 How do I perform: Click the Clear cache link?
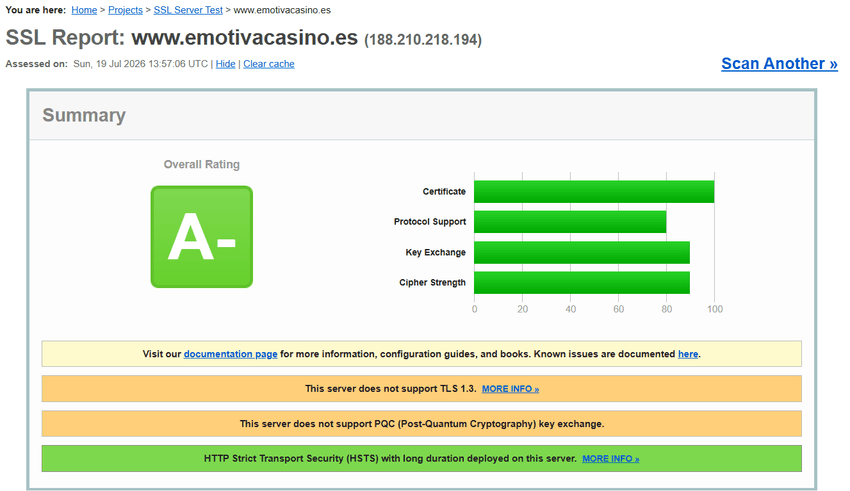coord(269,64)
